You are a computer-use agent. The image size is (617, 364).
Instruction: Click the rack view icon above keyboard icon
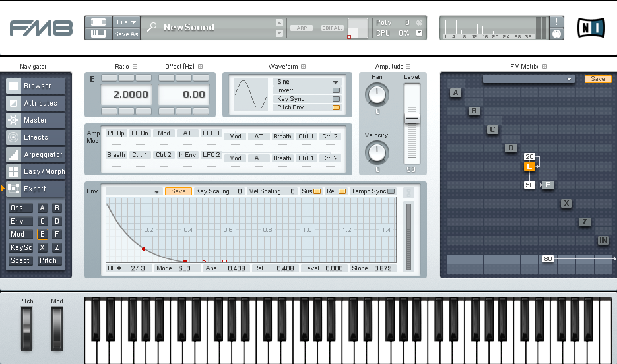(x=98, y=22)
